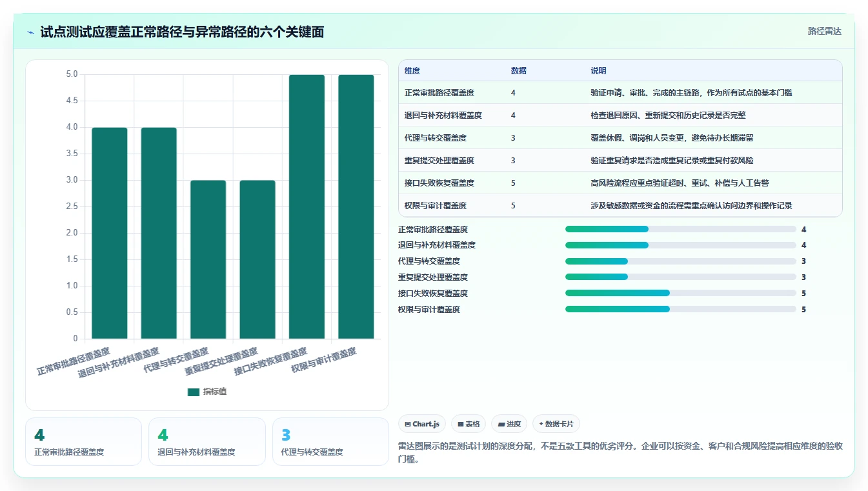868x491 pixels.
Task: Click the page title 试点测试应覆盖正常路径
Action: (182, 32)
